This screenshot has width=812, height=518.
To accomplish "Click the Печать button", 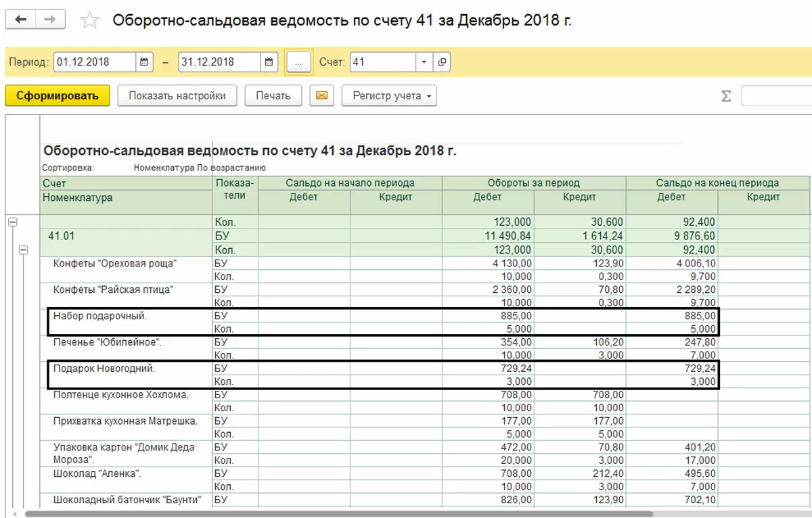I will (x=273, y=96).
